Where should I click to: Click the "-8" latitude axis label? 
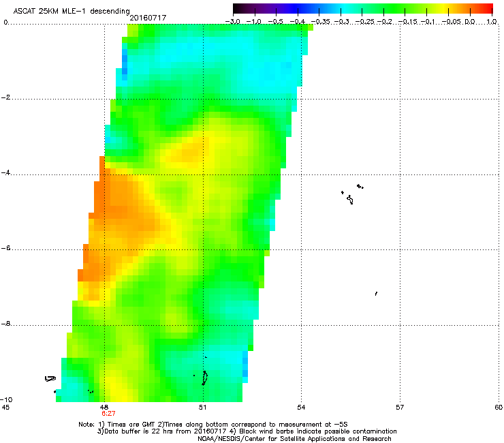tap(6, 324)
